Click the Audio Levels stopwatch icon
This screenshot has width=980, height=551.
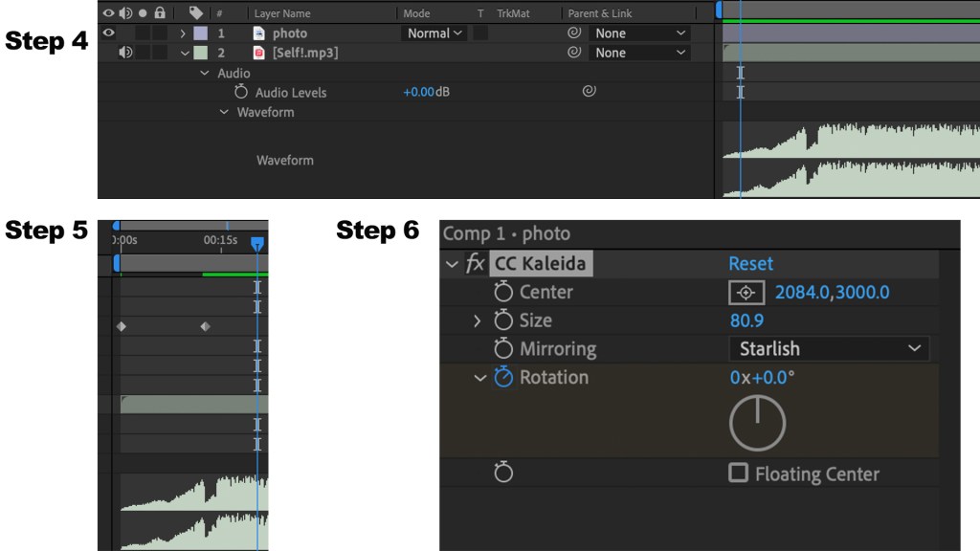click(x=241, y=92)
